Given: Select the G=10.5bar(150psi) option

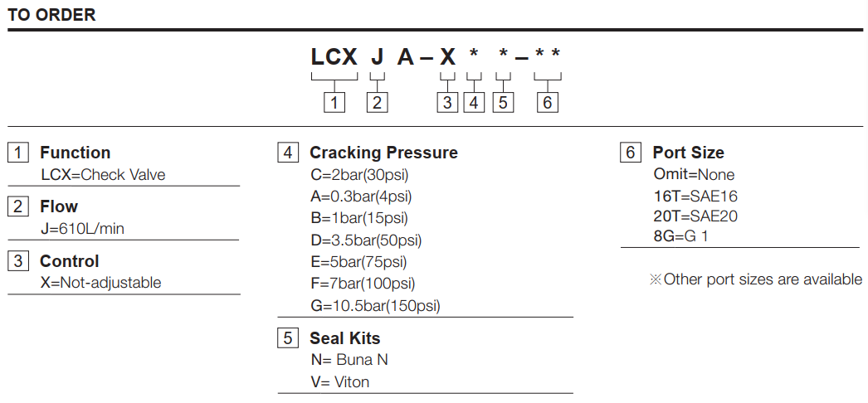Looking at the screenshot, I should pos(375,306).
